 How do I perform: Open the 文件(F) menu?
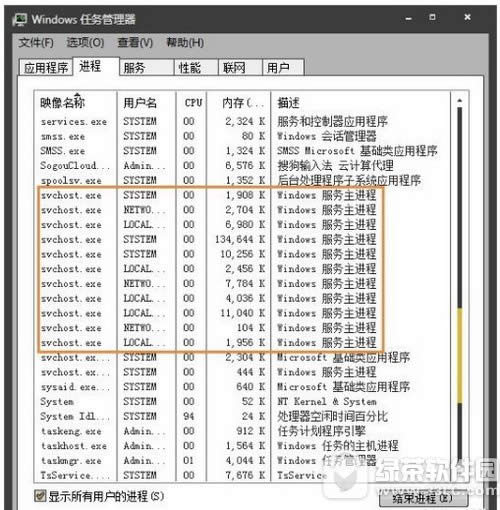[36, 43]
